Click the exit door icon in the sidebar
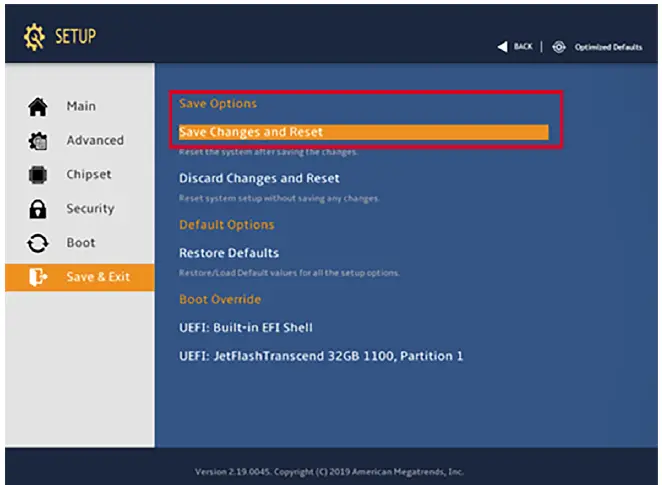 (38, 277)
